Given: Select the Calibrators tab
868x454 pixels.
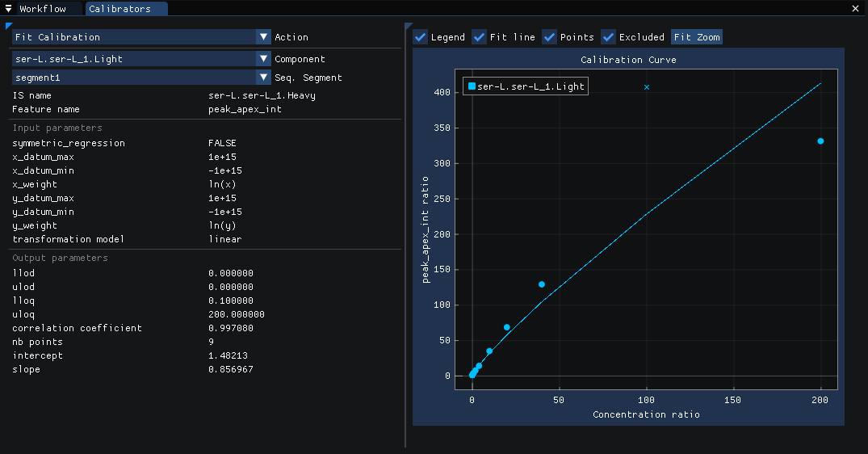Looking at the screenshot, I should [126, 8].
